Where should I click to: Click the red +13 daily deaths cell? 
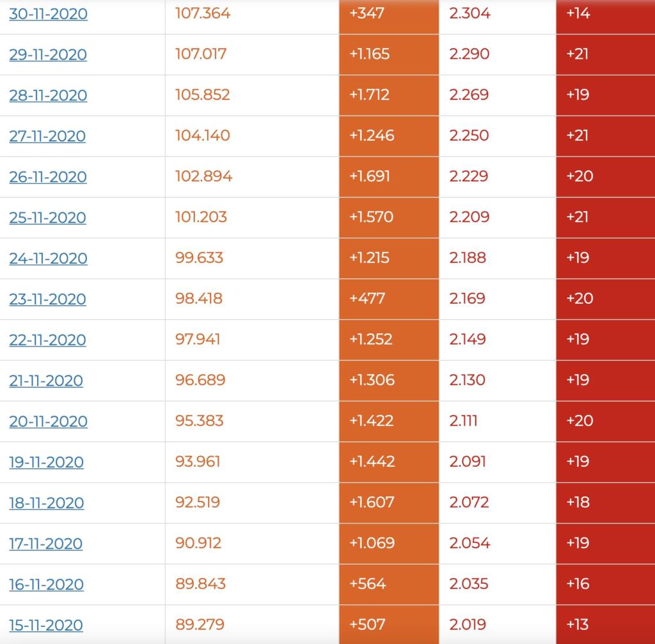tap(578, 625)
